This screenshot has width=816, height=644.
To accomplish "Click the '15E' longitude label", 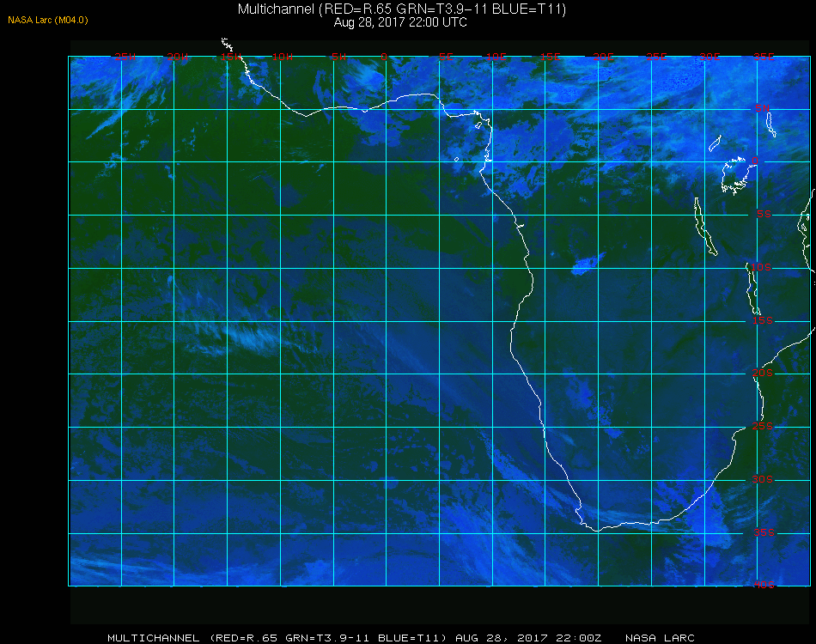I will click(x=550, y=57).
